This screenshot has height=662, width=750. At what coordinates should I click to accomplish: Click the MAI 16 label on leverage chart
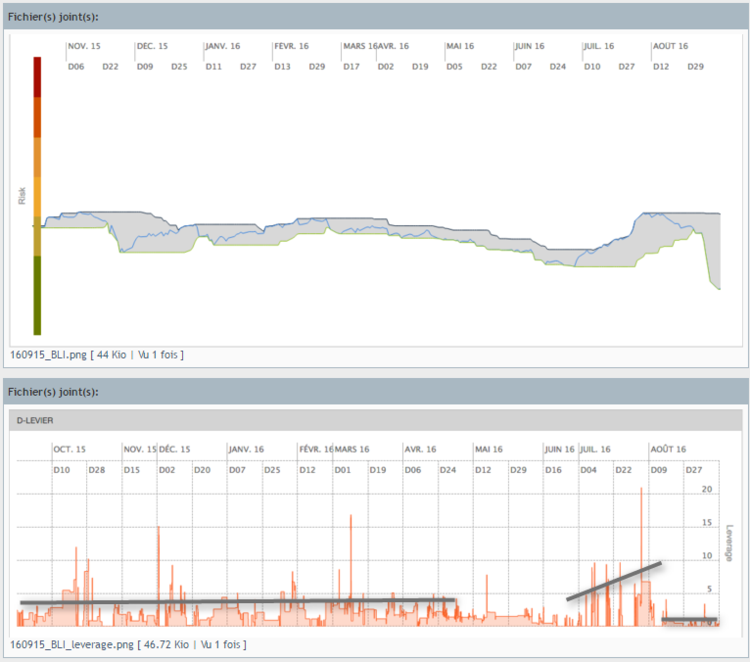pyautogui.click(x=488, y=449)
